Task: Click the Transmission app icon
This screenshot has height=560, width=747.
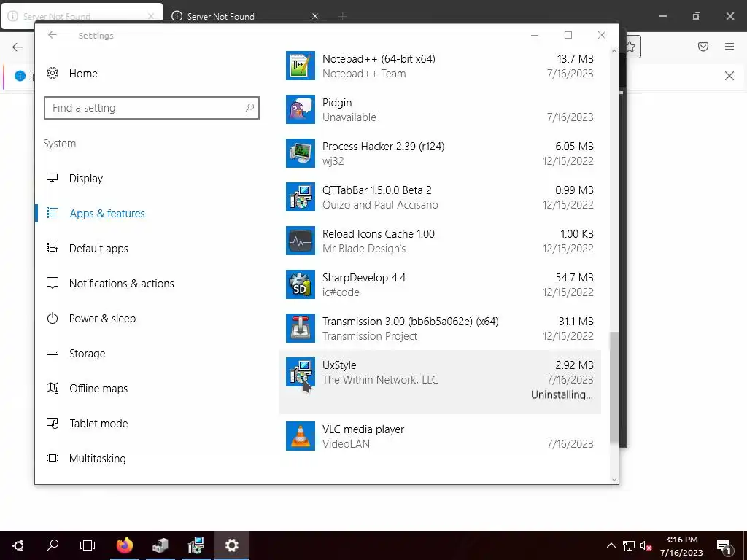Action: [x=300, y=329]
